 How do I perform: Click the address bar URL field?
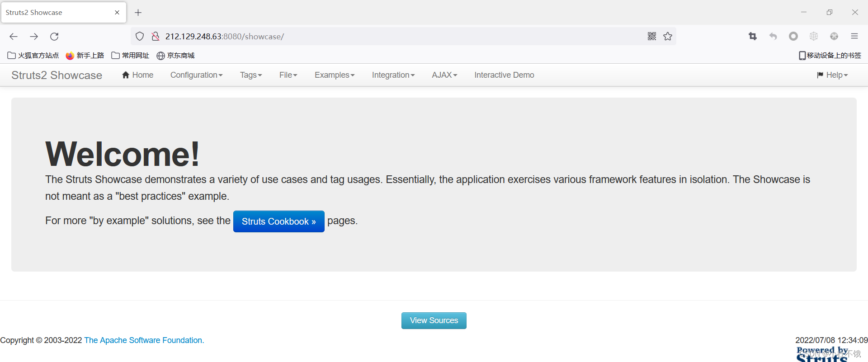coord(402,37)
